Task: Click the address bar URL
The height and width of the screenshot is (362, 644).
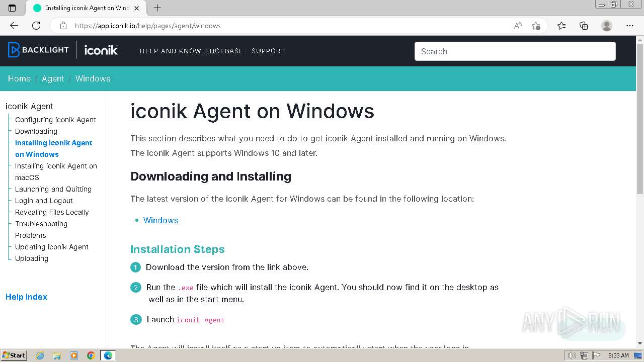Action: 147,26
